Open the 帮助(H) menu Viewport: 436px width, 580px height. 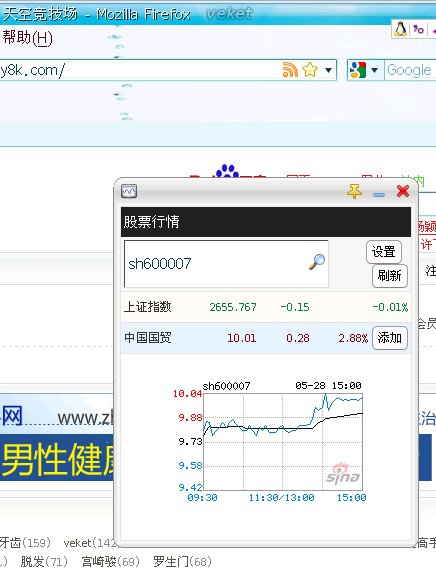pos(27,38)
